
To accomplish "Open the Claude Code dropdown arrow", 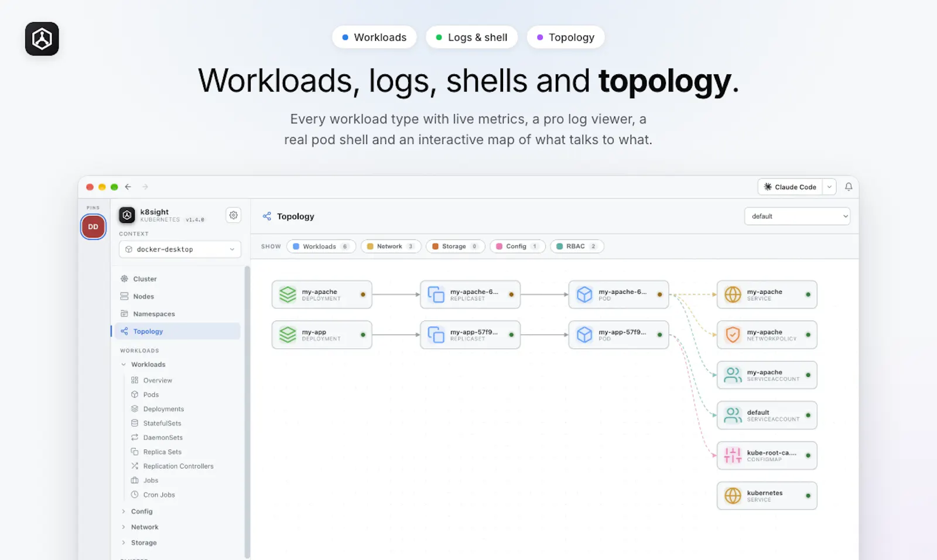I will 829,187.
